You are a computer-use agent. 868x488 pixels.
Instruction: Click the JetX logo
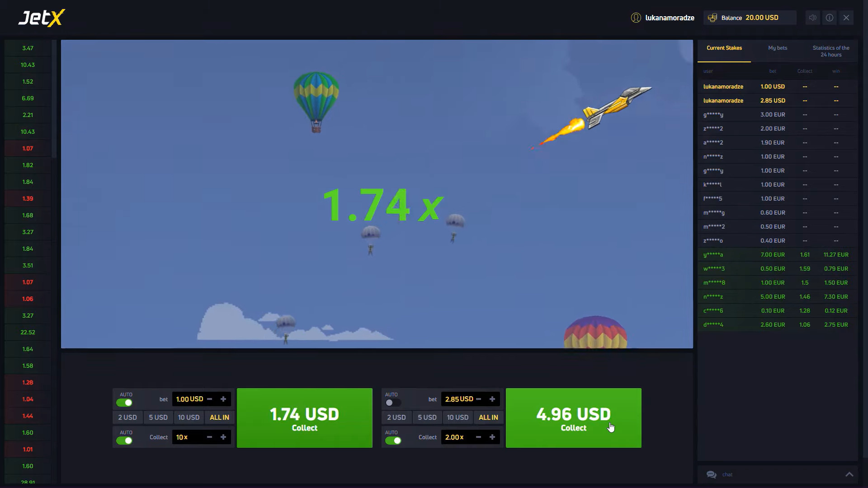[42, 18]
